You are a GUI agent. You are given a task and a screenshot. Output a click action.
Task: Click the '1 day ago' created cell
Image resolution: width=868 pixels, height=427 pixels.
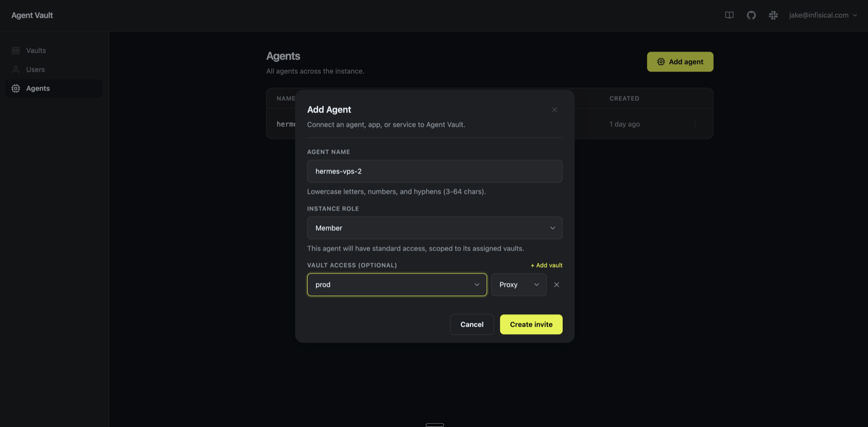point(624,124)
